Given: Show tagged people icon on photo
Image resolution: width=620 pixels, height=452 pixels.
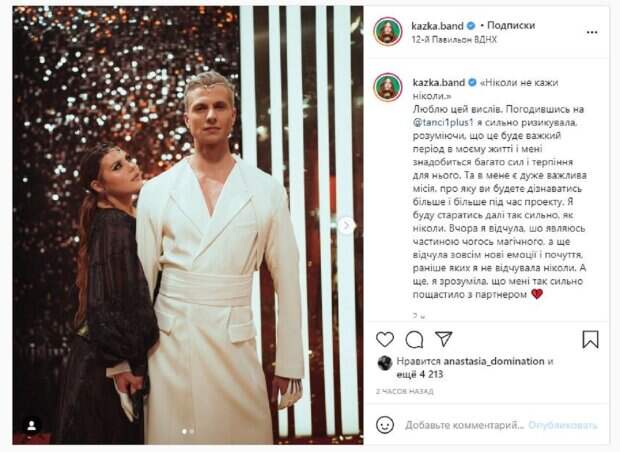Looking at the screenshot, I should point(32,426).
